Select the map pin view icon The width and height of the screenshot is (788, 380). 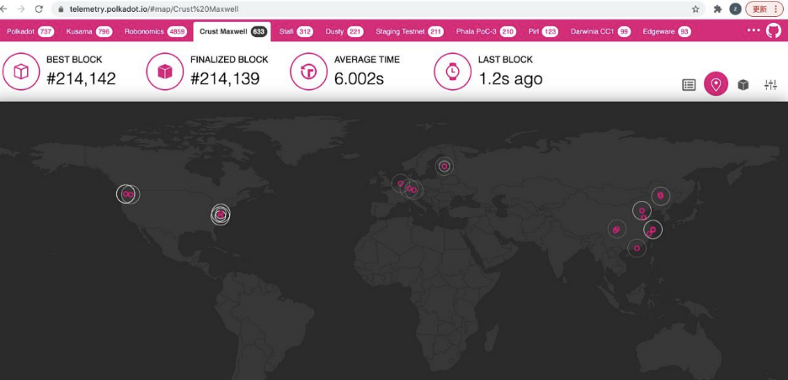point(716,84)
